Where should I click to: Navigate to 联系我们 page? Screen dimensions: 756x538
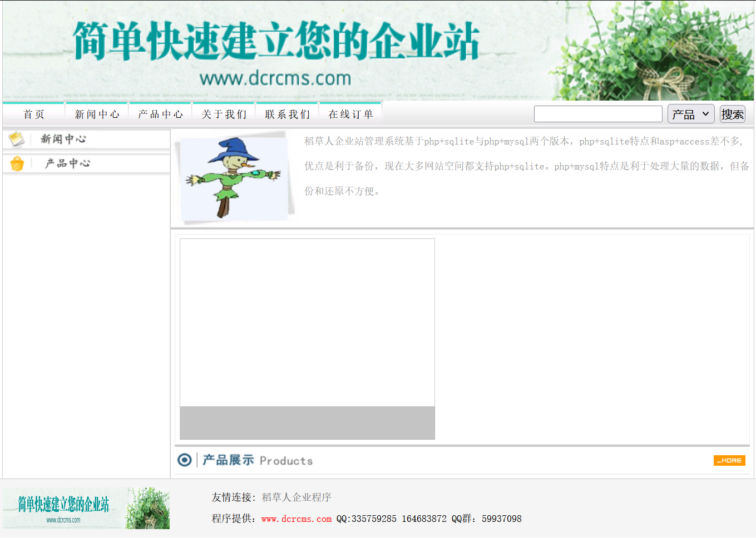pyautogui.click(x=288, y=114)
